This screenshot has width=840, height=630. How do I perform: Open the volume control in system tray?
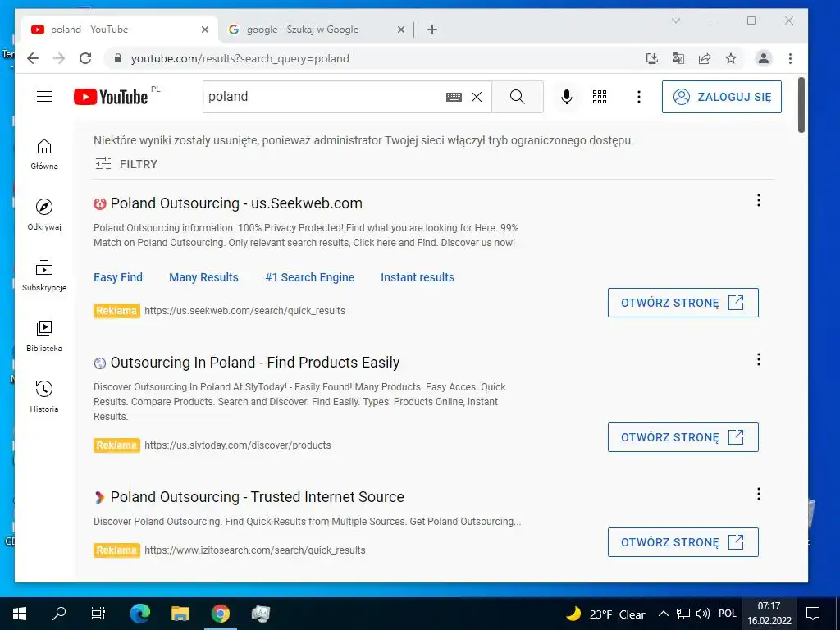[703, 614]
